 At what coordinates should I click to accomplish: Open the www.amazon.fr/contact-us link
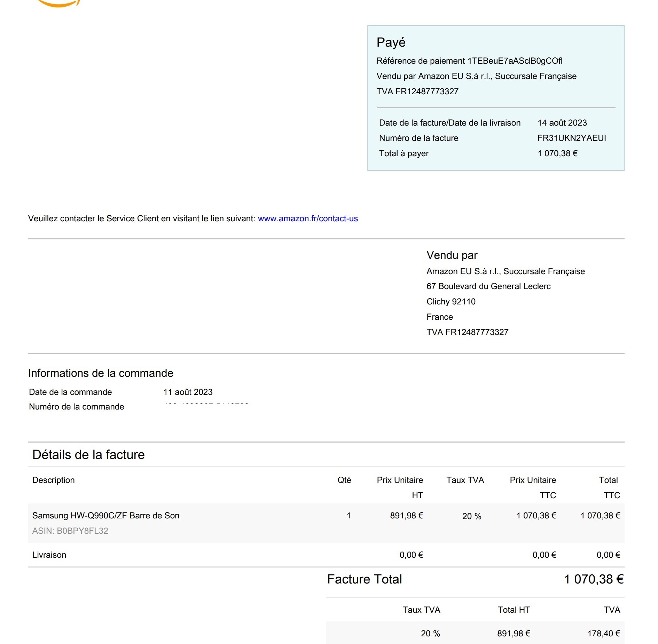point(308,218)
